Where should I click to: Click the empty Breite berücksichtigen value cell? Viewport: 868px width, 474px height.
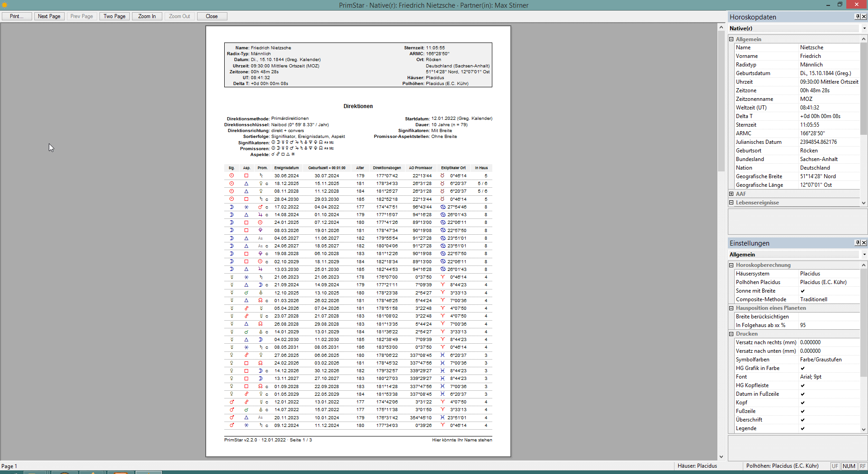[829, 317]
